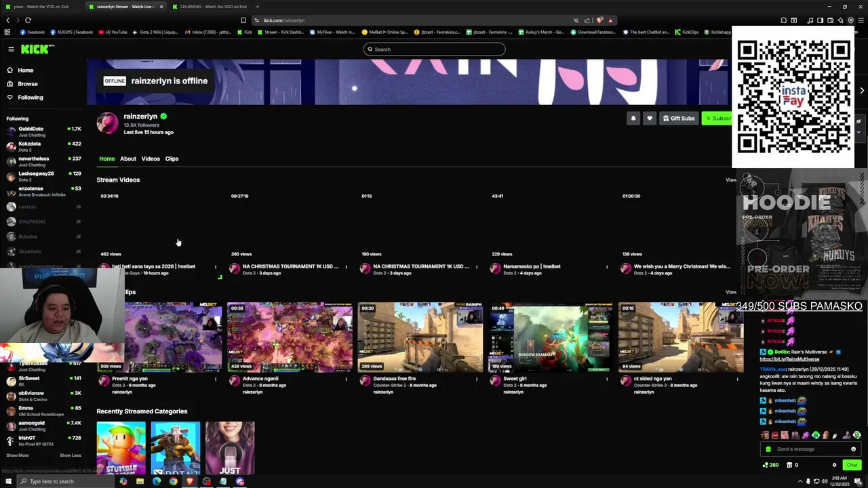Open the 43:41 stream video
868x488 pixels.
coord(551,224)
